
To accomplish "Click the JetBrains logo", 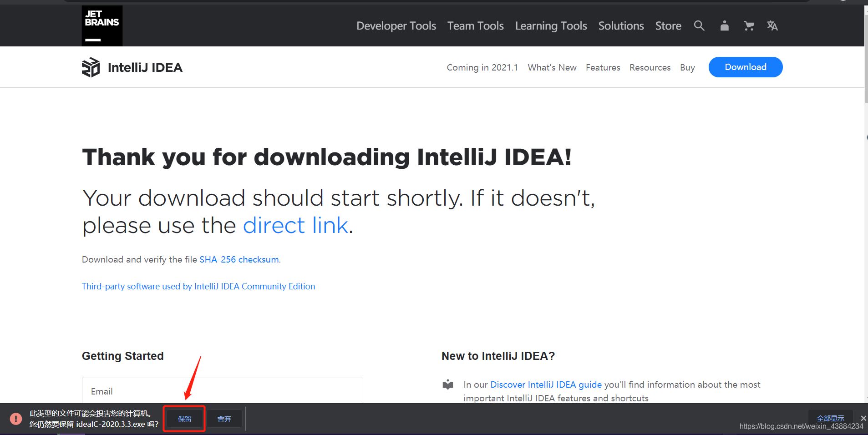I will pyautogui.click(x=102, y=26).
